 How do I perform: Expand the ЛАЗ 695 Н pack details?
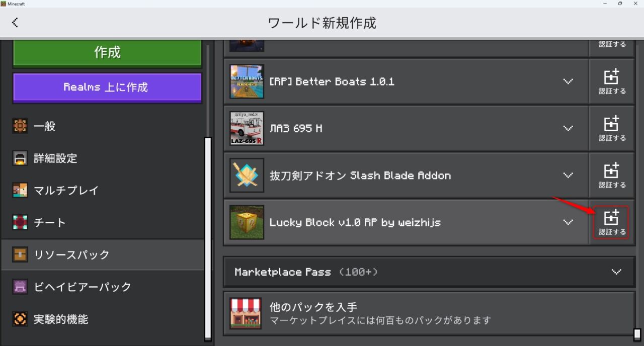[x=568, y=128]
